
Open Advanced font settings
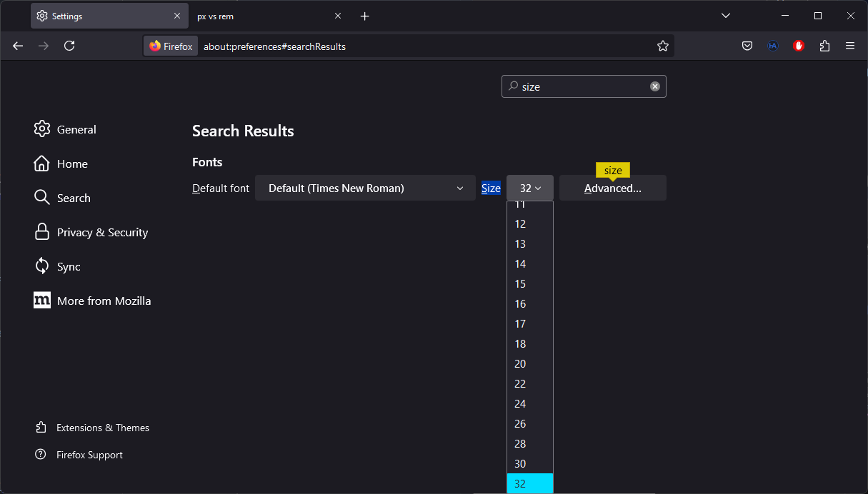click(x=612, y=188)
